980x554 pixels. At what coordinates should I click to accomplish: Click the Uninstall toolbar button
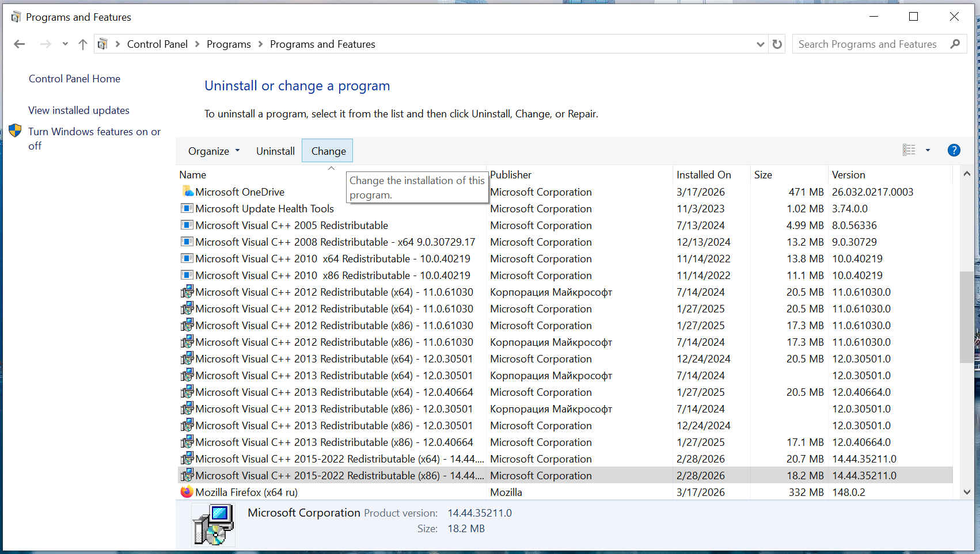click(275, 151)
